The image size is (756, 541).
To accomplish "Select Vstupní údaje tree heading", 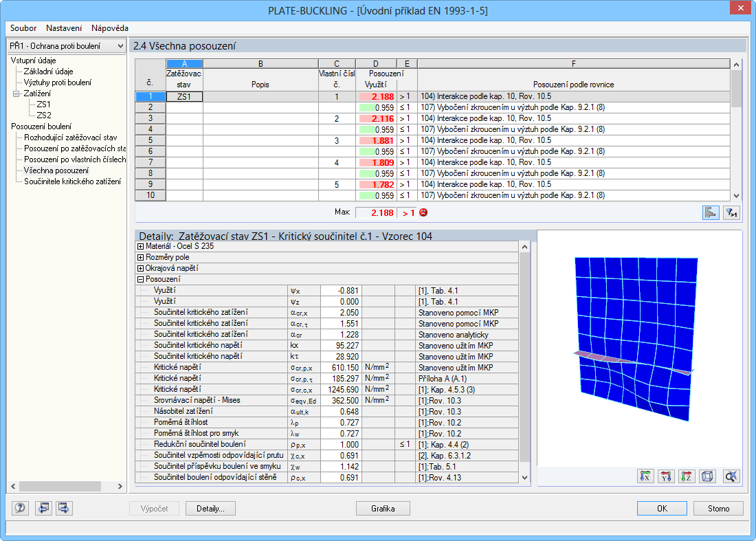I will click(x=33, y=60).
